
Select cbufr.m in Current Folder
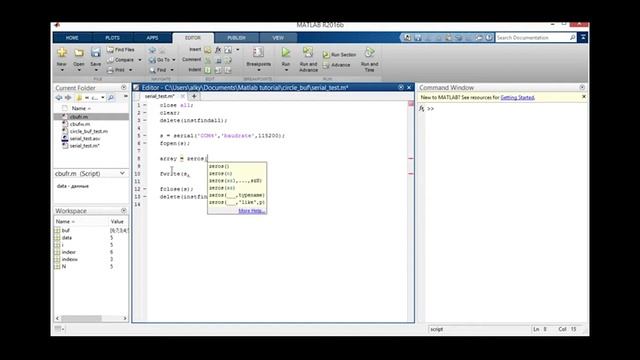click(x=91, y=117)
